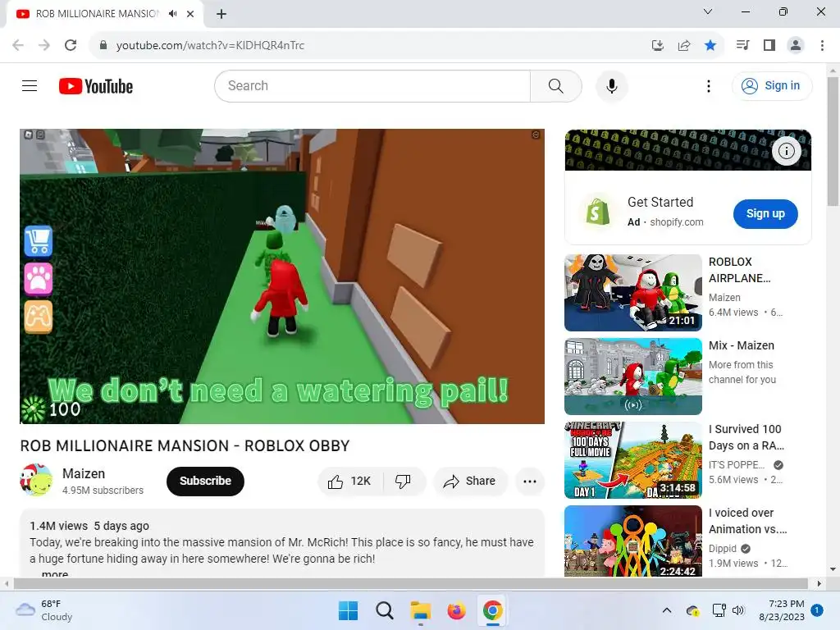Click Sign in button in header
Screen dimensions: 840x630
[771, 85]
